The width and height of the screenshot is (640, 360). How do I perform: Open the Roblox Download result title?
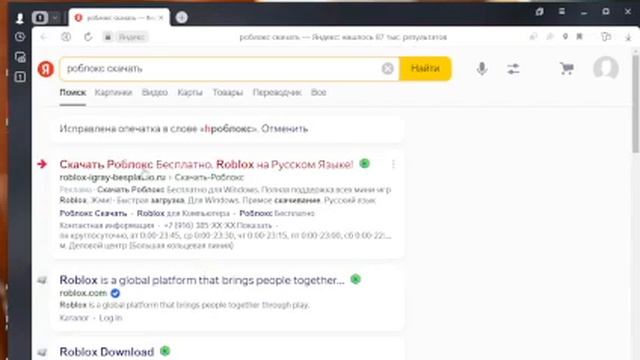(107, 352)
